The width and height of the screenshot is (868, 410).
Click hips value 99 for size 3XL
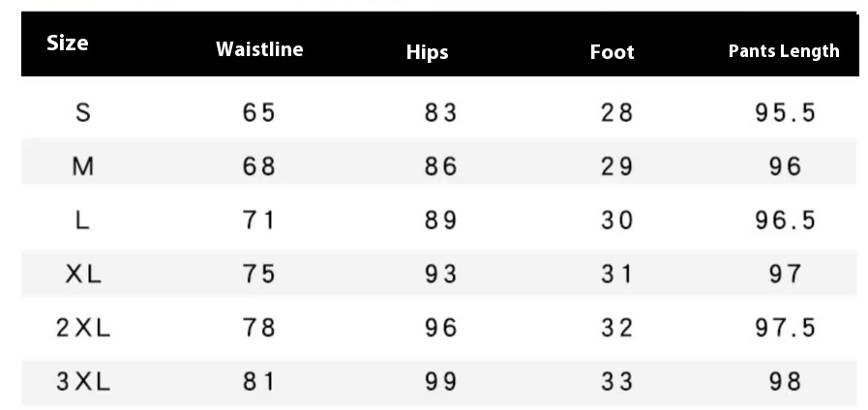click(441, 383)
